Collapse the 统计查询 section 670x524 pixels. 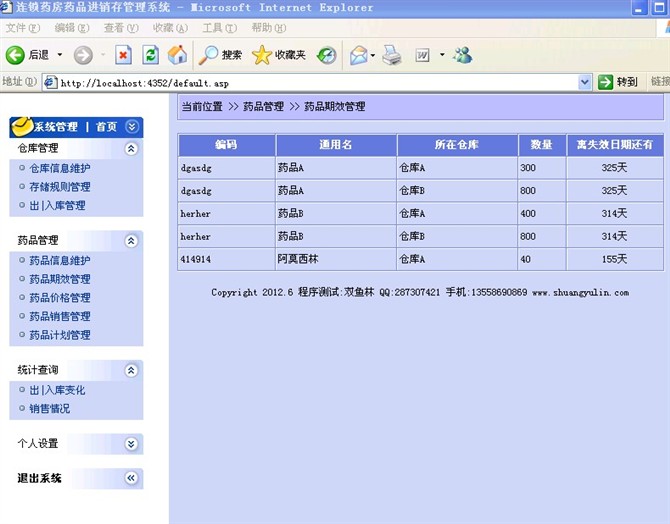[131, 370]
